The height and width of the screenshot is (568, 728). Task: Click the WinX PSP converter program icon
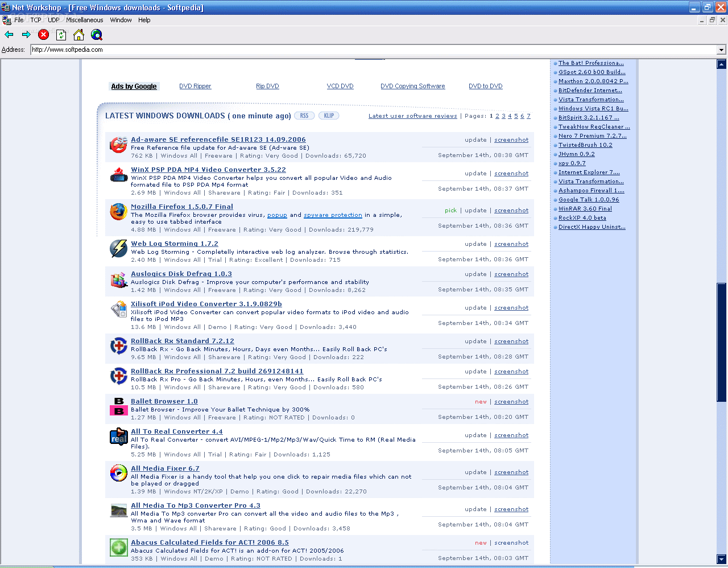118,175
